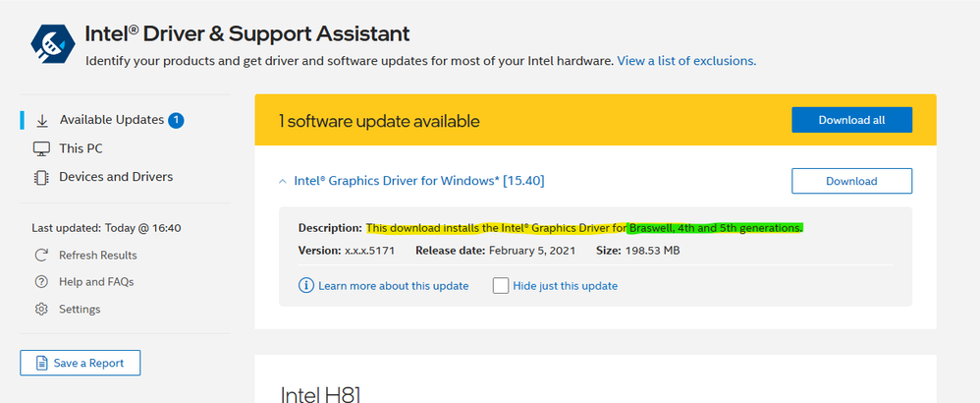The height and width of the screenshot is (403, 980).
Task: Click the This PC monitor icon
Action: [41, 149]
